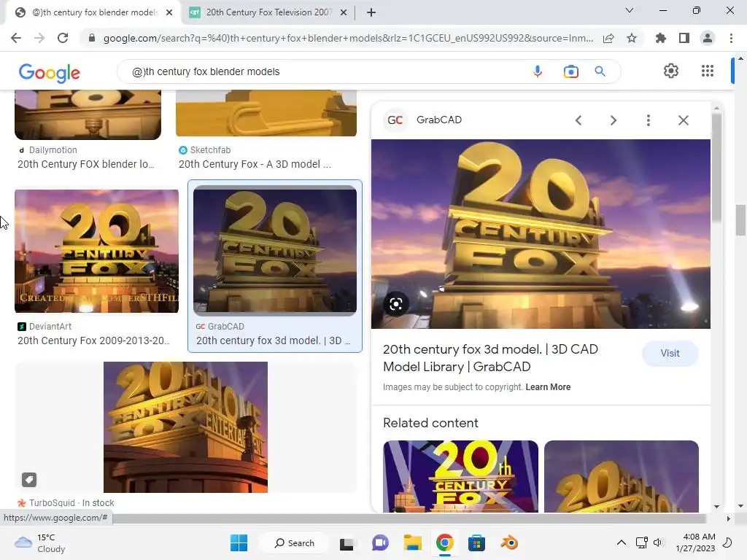The width and height of the screenshot is (747, 560).
Task: Open GrabCAD source name in preview header
Action: pyautogui.click(x=438, y=120)
